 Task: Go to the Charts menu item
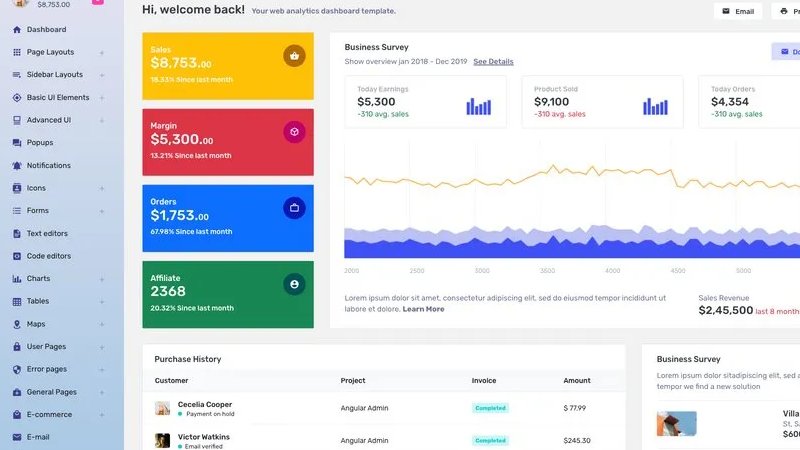point(38,278)
